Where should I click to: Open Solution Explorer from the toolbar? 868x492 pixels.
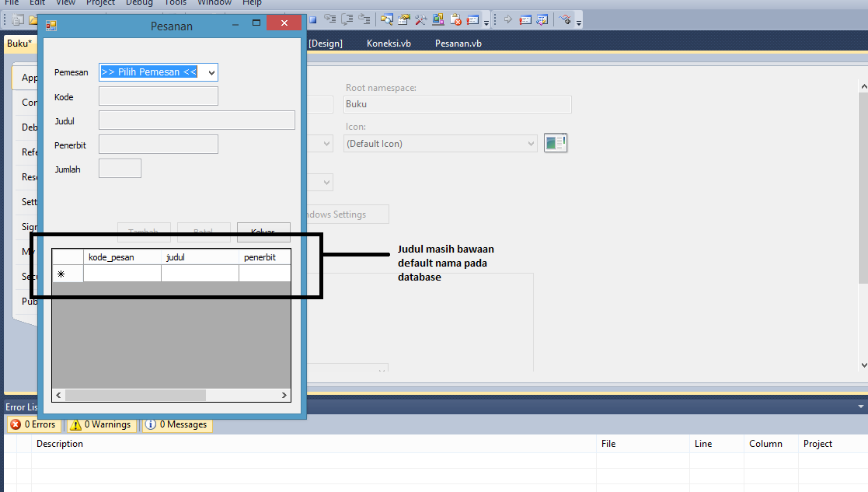click(x=386, y=19)
